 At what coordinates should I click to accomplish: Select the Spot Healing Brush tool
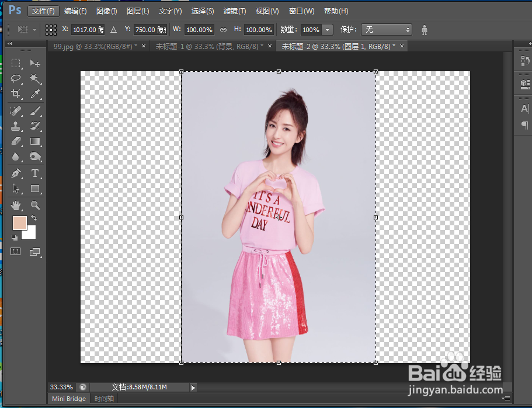coord(16,110)
